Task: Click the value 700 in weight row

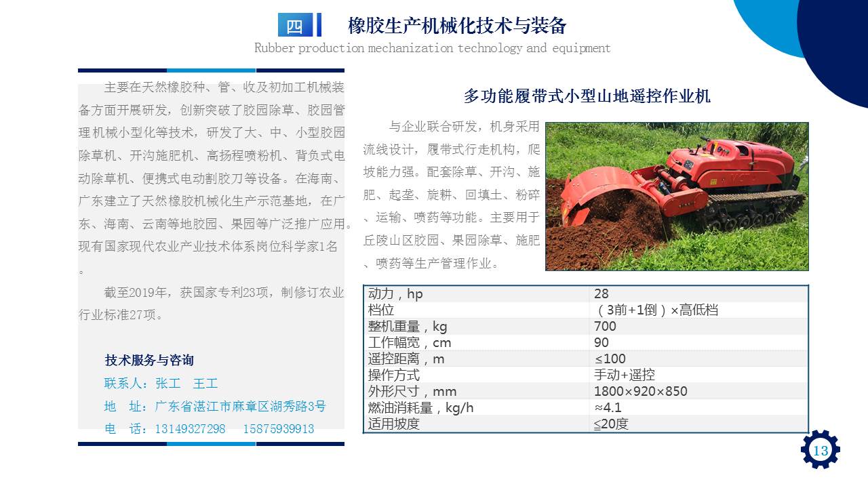Action: coord(605,326)
